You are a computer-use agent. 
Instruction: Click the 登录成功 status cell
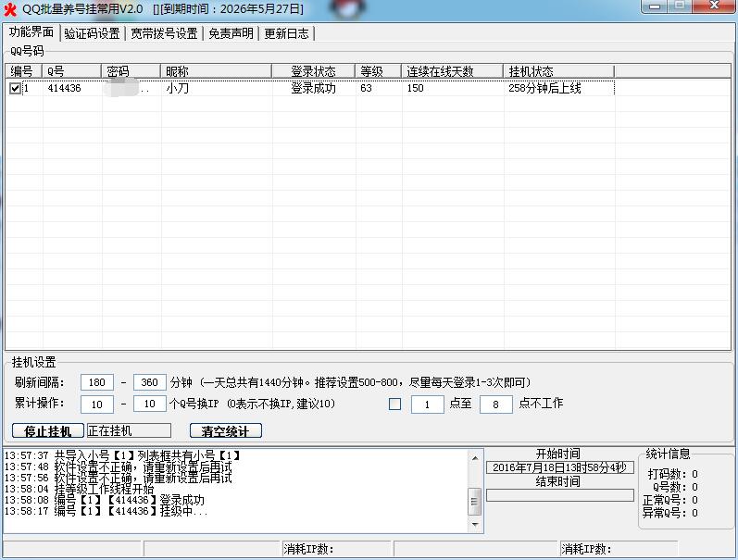point(314,88)
